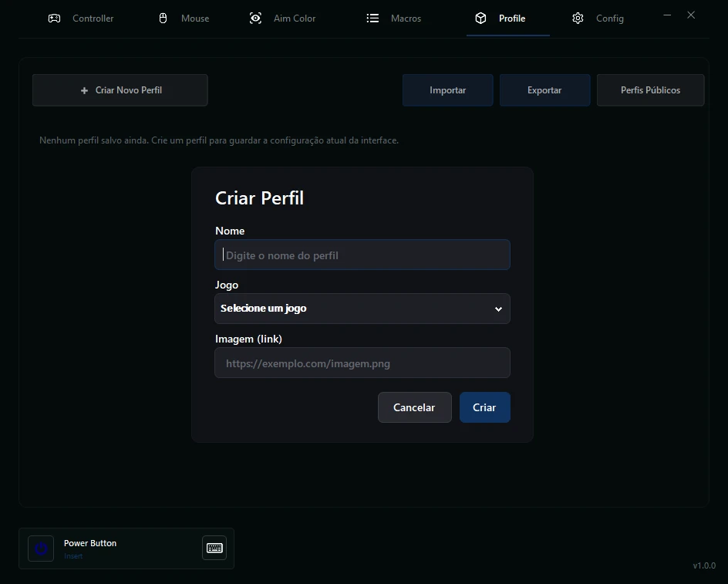Confirm with the Criar button
This screenshot has height=584, width=728.
pyautogui.click(x=485, y=407)
